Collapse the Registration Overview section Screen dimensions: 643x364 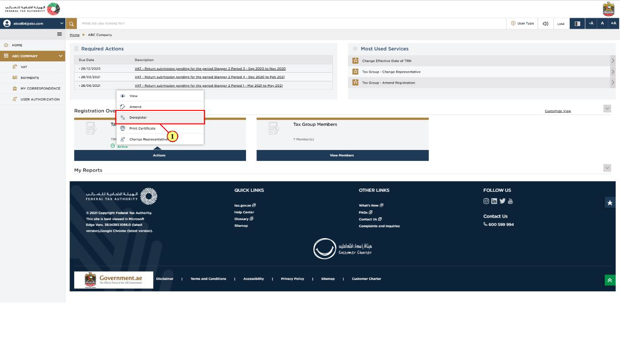607,109
